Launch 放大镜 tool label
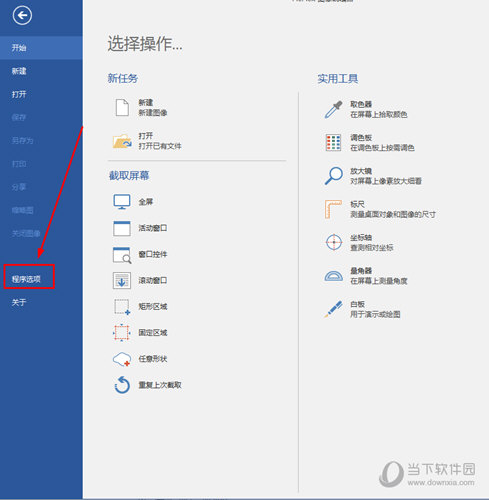Image resolution: width=489 pixels, height=500 pixels. [361, 171]
